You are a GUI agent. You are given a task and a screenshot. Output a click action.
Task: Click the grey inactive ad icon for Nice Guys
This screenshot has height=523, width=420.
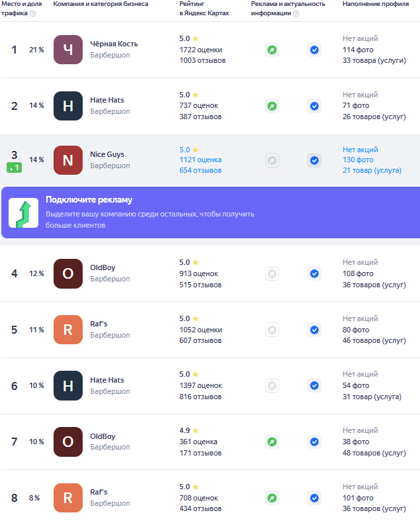(272, 160)
